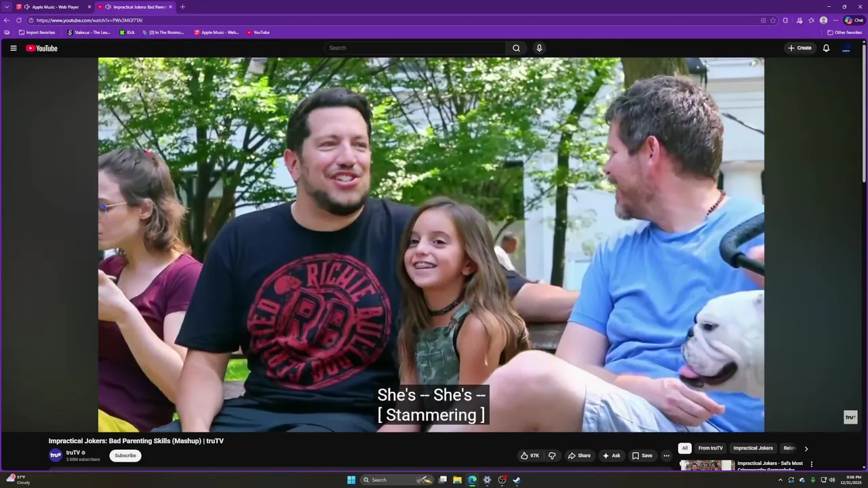
Task: Search with your voice microphone icon
Action: tap(539, 48)
